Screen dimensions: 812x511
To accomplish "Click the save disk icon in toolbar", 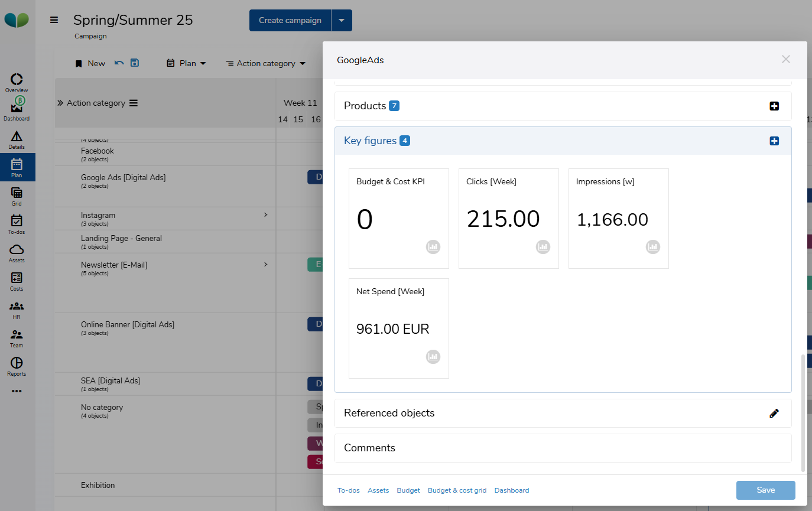I will pos(135,63).
